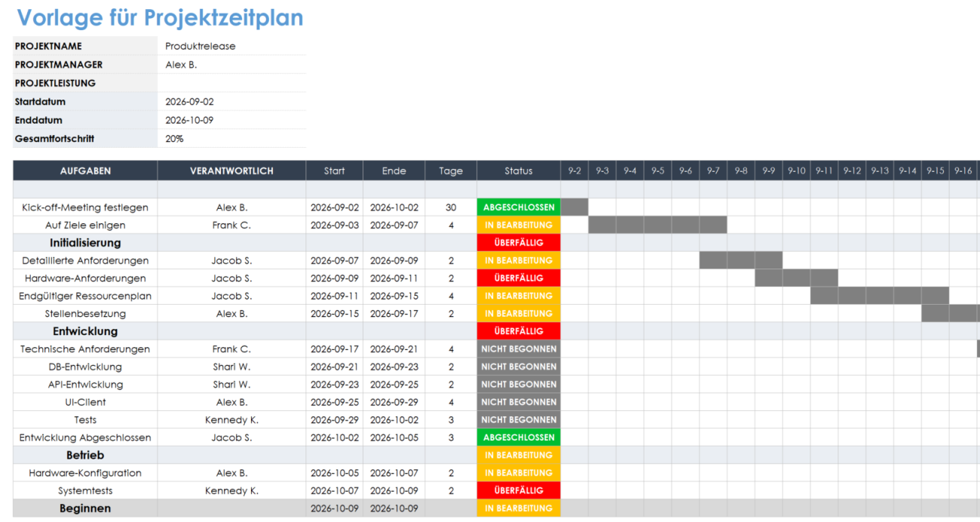Select NICHT BEGONNEN status for DB-Entwicklung
The height and width of the screenshot is (522, 980).
coord(519,367)
